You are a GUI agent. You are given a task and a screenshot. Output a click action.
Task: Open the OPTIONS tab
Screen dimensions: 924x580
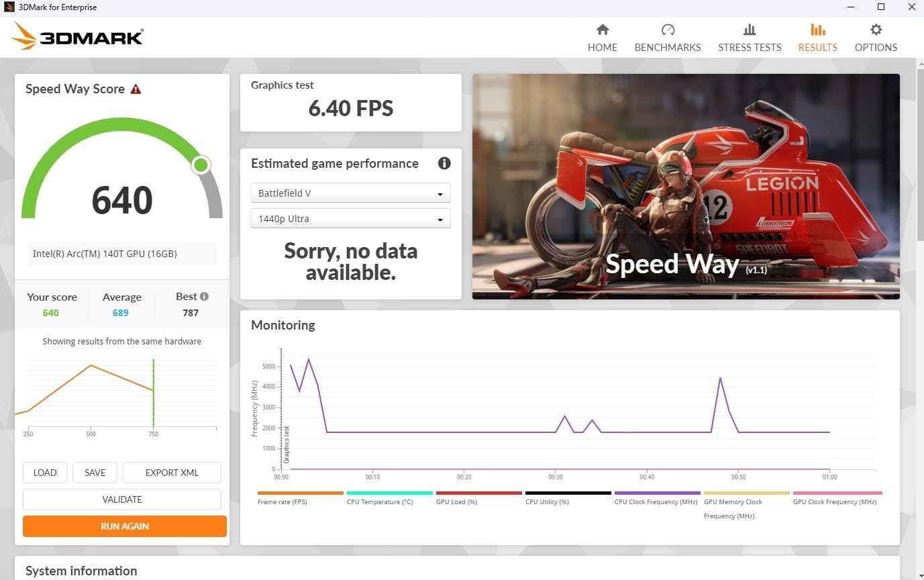pos(876,38)
